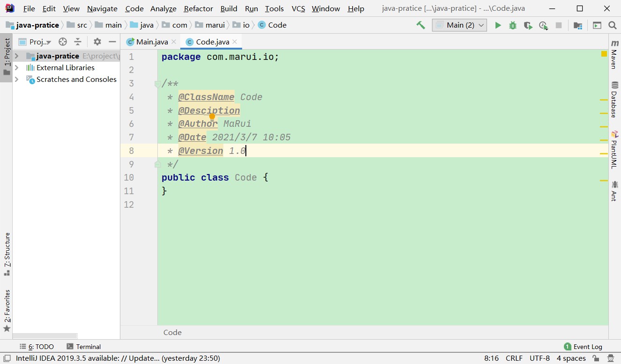
Task: Click the locate/select opened file icon
Action: [63, 42]
